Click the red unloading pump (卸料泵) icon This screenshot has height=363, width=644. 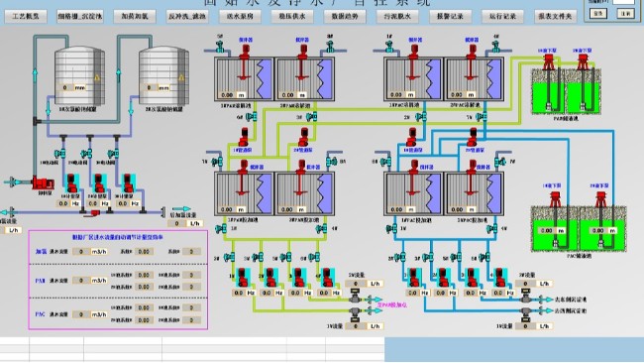click(44, 182)
